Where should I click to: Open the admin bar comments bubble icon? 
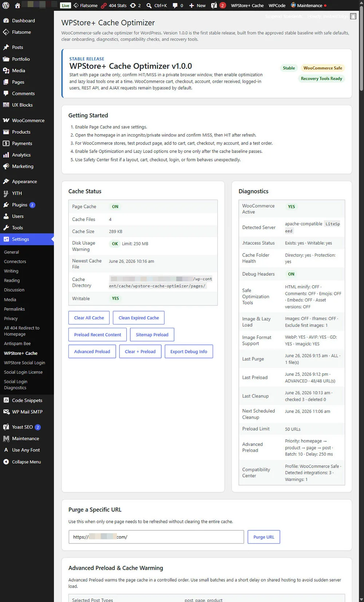pos(175,5)
